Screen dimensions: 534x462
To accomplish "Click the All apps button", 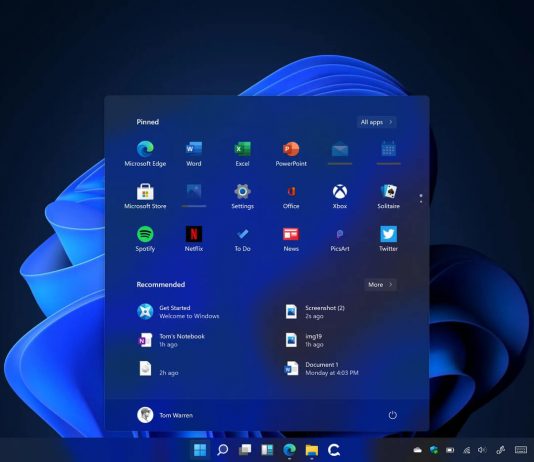I will pos(376,122).
